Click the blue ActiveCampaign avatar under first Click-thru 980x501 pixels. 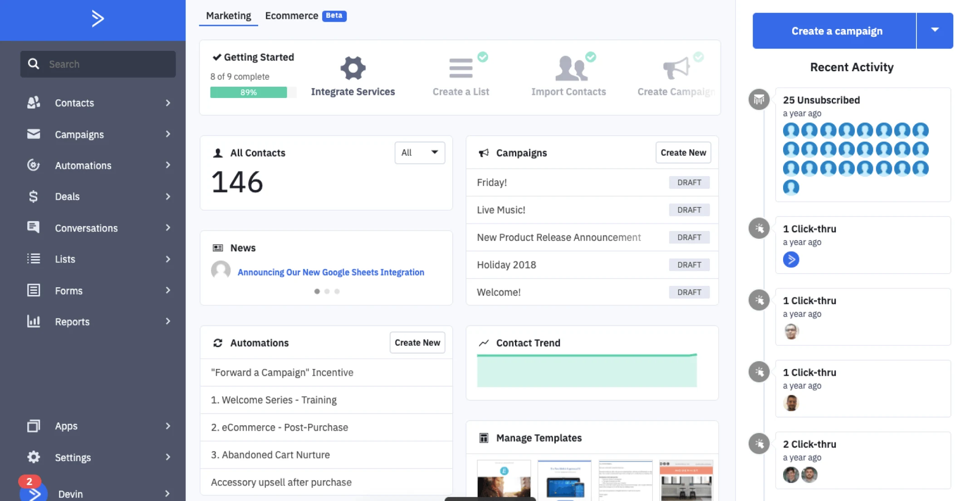(791, 260)
